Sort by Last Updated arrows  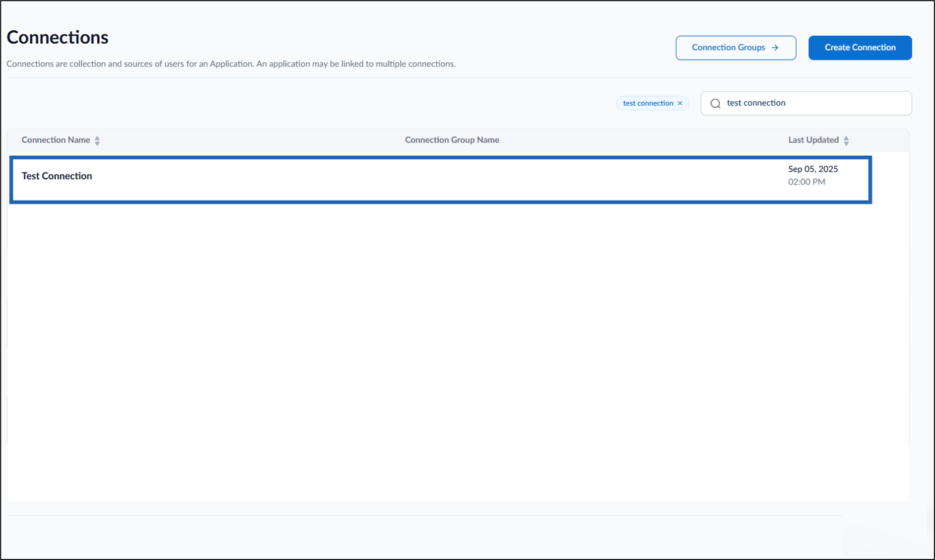[846, 140]
